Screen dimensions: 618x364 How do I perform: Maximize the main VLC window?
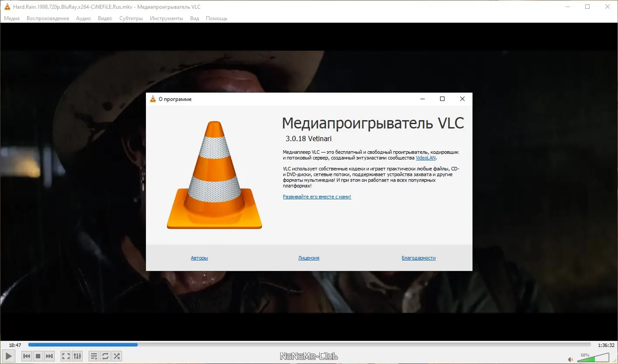(x=587, y=7)
